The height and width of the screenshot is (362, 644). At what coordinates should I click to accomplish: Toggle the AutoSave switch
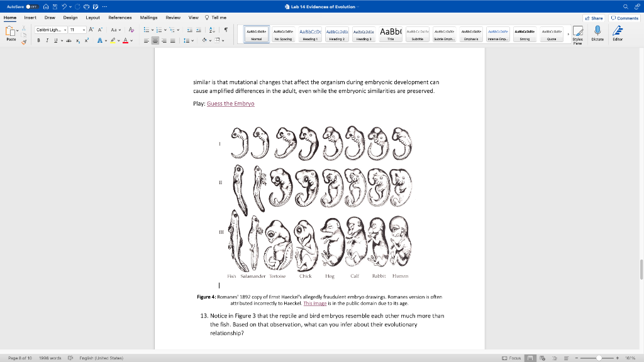pos(31,6)
